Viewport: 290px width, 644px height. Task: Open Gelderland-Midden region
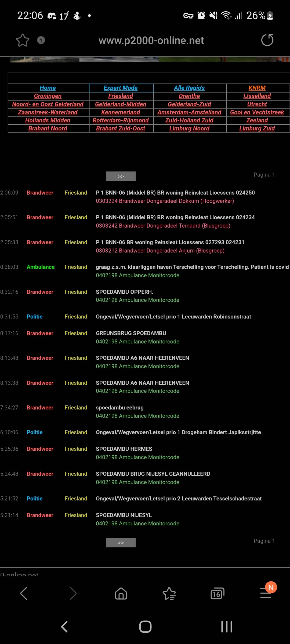tap(121, 104)
